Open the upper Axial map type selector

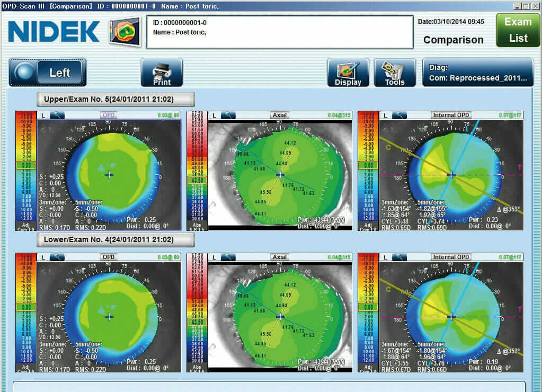[x=279, y=115]
